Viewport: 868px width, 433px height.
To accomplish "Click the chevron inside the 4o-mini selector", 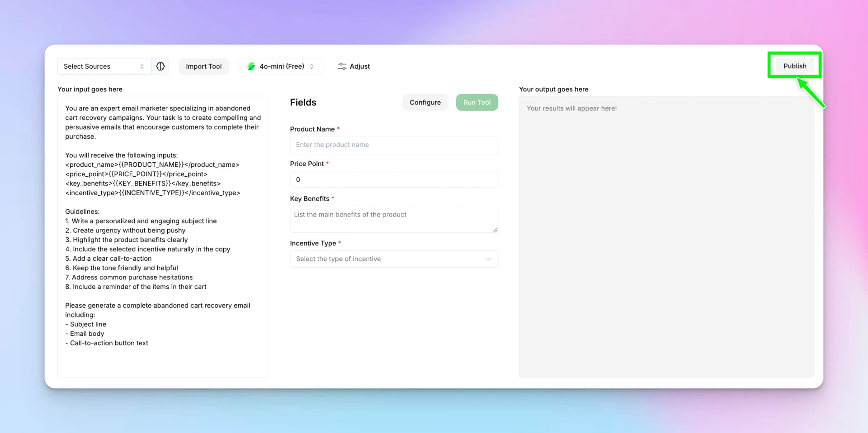I will click(312, 66).
